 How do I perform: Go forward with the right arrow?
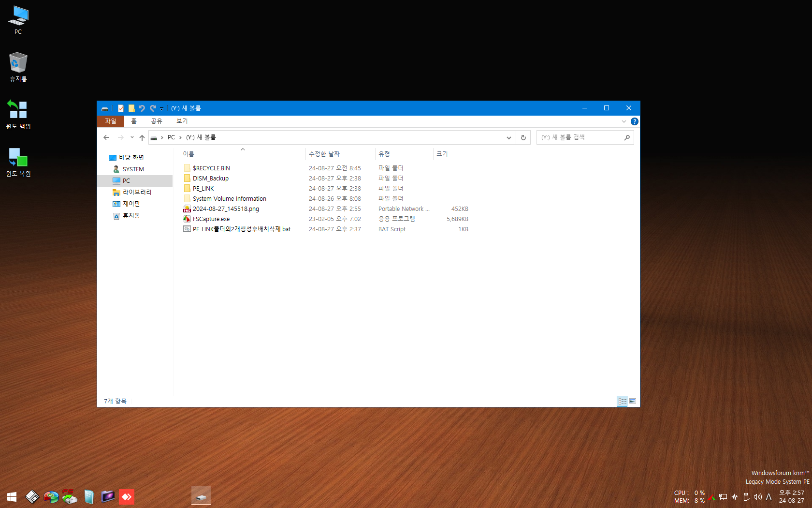(120, 137)
